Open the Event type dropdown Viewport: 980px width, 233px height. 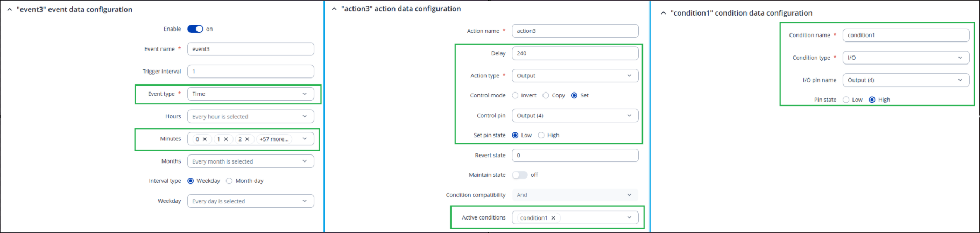point(250,94)
